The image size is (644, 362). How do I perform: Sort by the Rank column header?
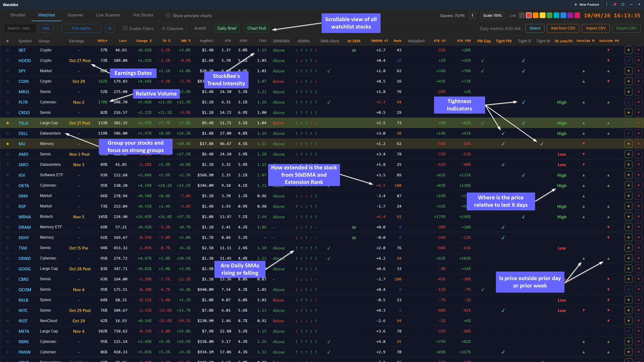pos(397,41)
